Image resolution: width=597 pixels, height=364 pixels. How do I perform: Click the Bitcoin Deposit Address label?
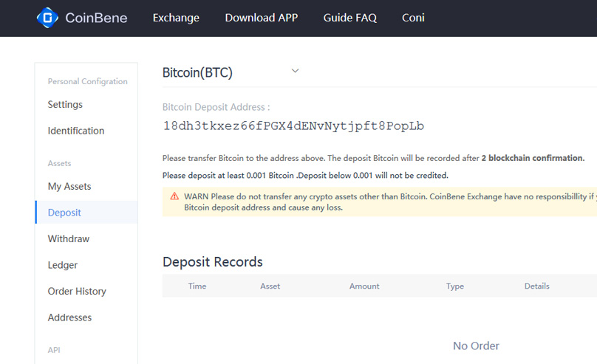point(216,107)
